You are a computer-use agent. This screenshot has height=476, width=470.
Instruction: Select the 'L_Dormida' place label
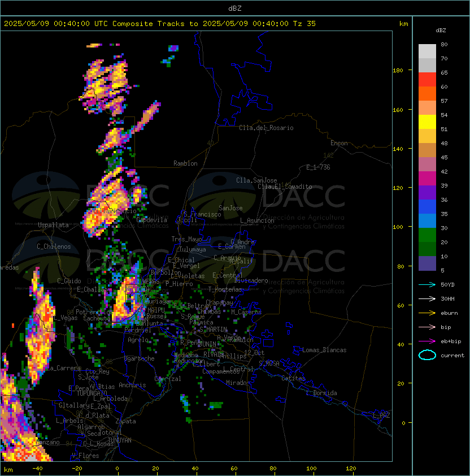[x=321, y=393]
